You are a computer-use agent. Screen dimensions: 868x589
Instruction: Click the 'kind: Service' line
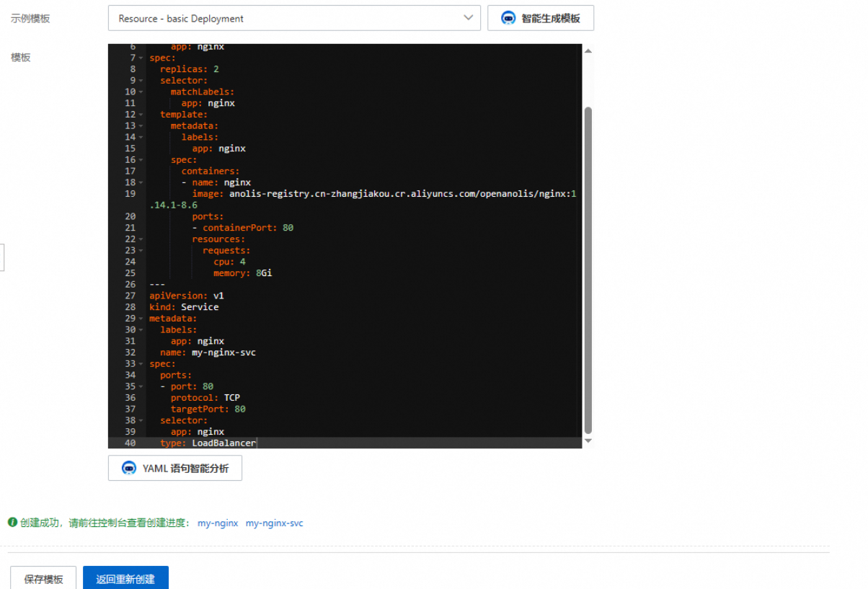pyautogui.click(x=184, y=307)
